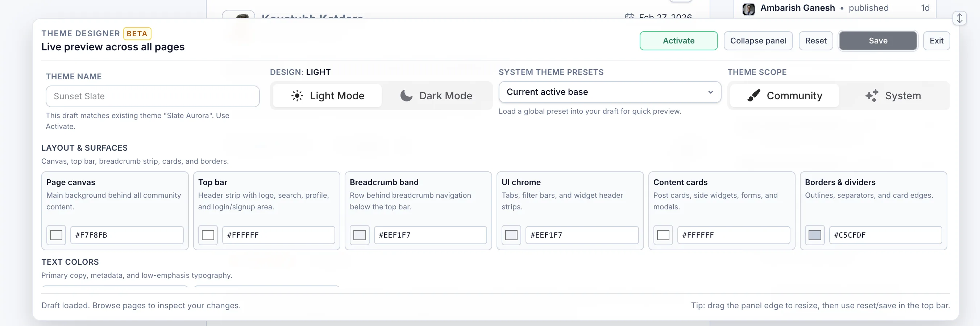Click the Page canvas color swatch
980x326 pixels.
56,235
